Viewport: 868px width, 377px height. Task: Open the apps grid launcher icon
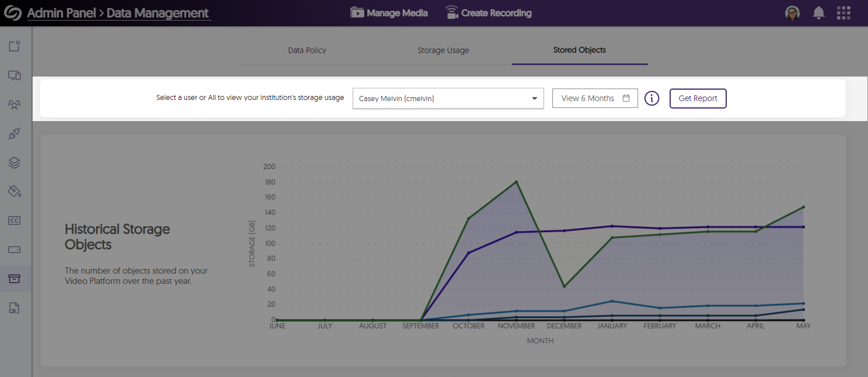point(843,13)
